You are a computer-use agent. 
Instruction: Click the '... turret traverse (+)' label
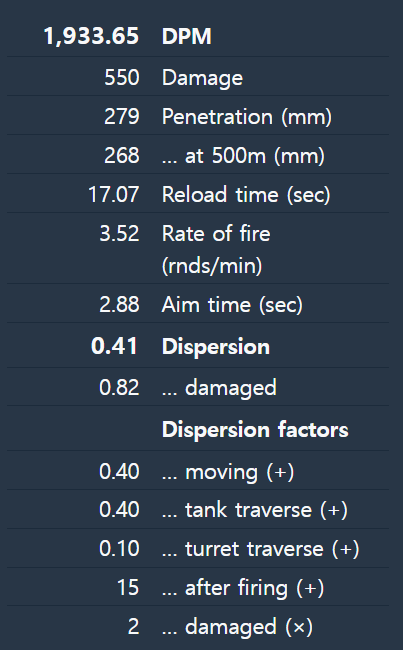point(260,549)
